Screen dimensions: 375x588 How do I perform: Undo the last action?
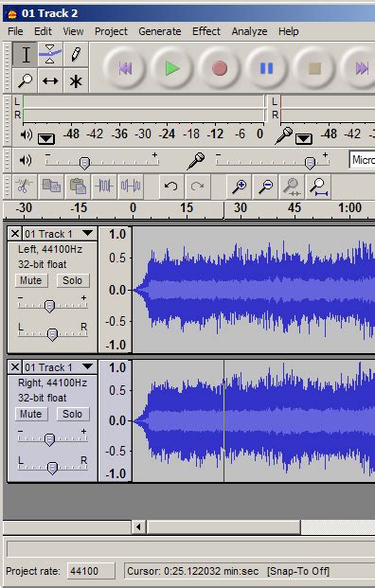click(x=171, y=186)
